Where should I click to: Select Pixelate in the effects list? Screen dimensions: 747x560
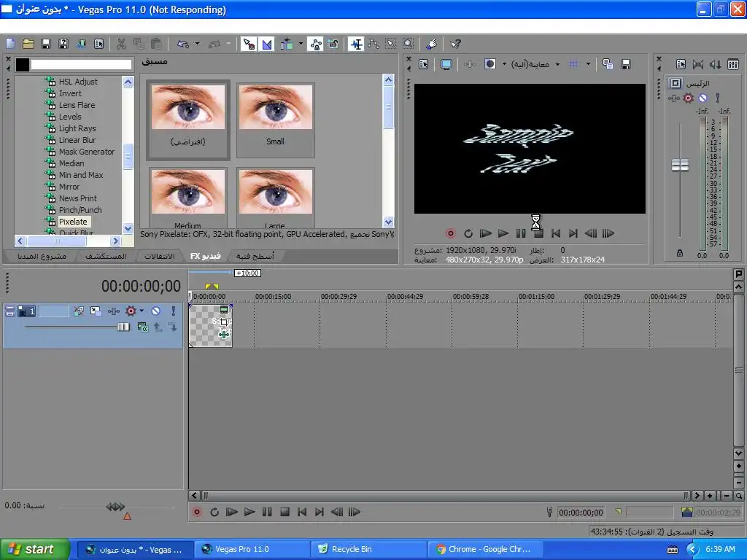pyautogui.click(x=73, y=222)
